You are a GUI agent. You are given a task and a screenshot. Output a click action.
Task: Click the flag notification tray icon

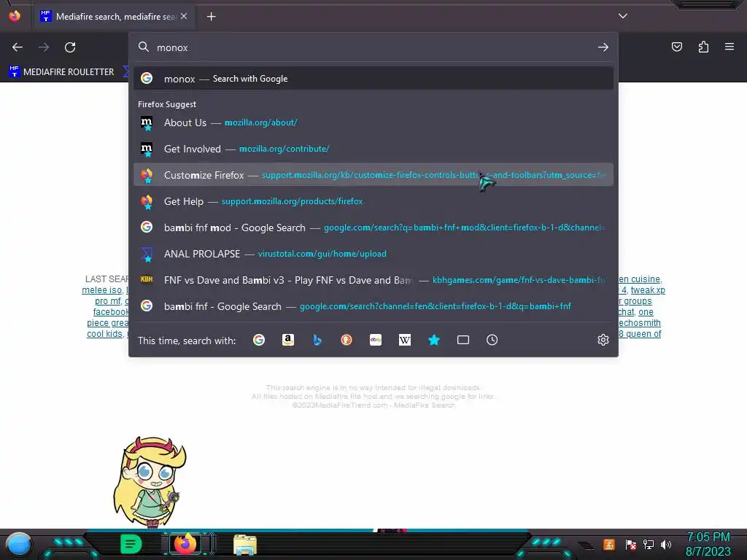pyautogui.click(x=630, y=544)
